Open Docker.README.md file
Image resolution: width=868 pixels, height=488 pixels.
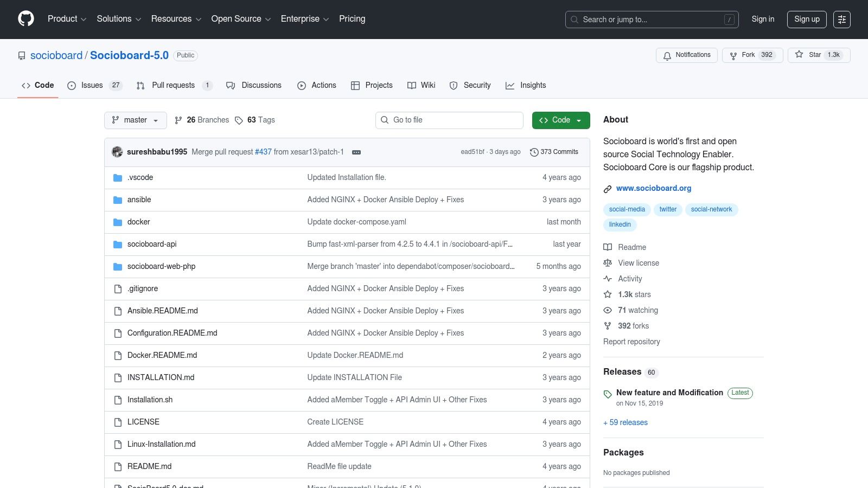click(x=162, y=355)
